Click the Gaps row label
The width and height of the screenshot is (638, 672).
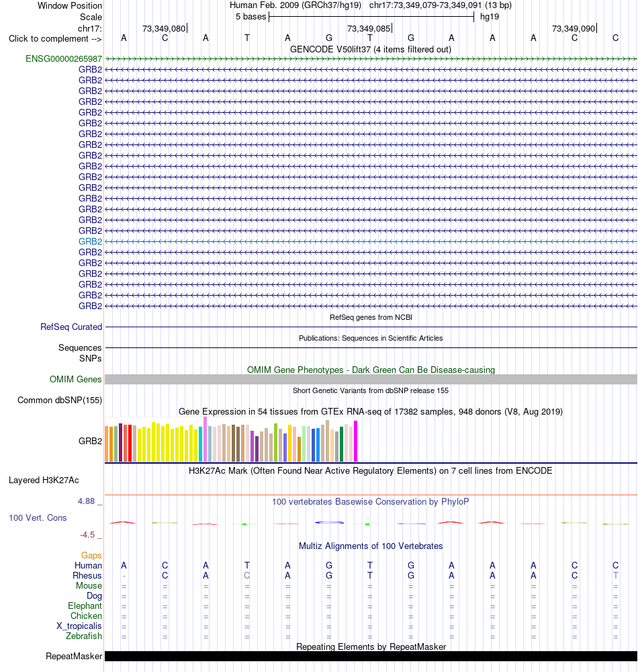pos(91,556)
